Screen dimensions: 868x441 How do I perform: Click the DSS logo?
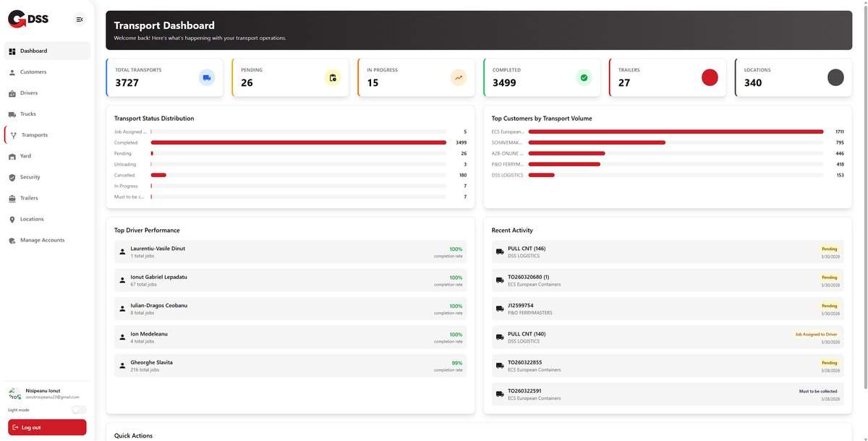click(28, 20)
